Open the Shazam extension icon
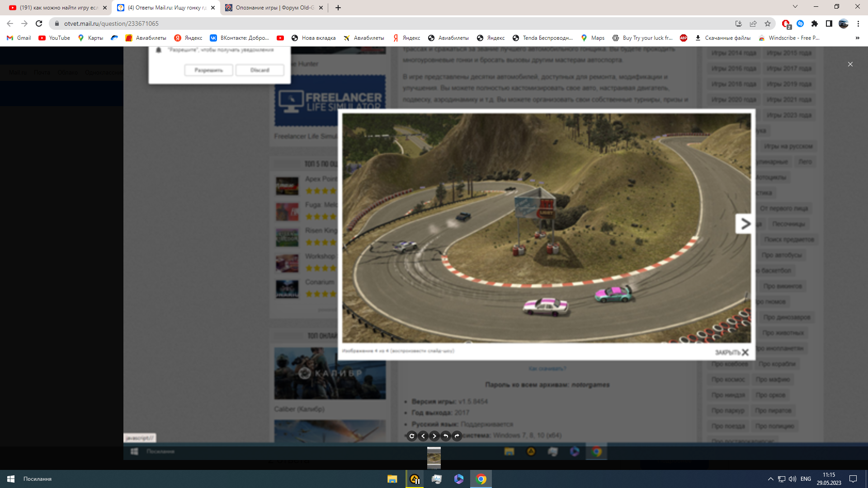 click(800, 23)
